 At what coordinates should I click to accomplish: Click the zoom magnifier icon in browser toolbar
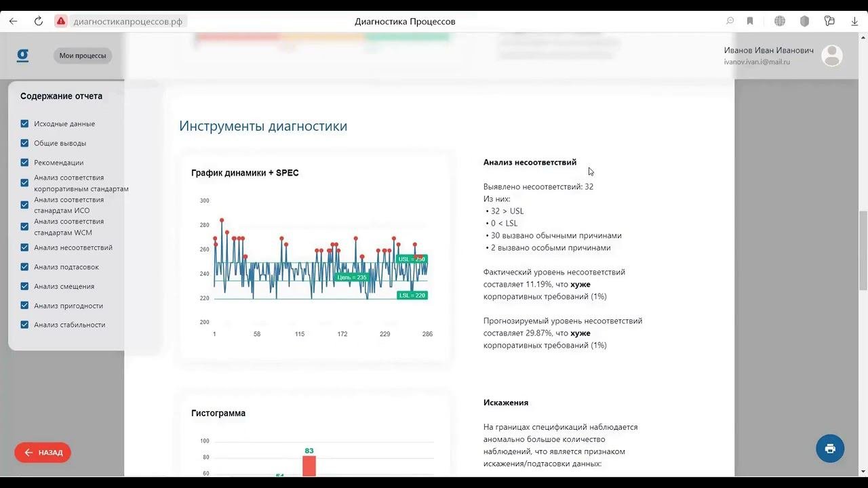pos(730,21)
